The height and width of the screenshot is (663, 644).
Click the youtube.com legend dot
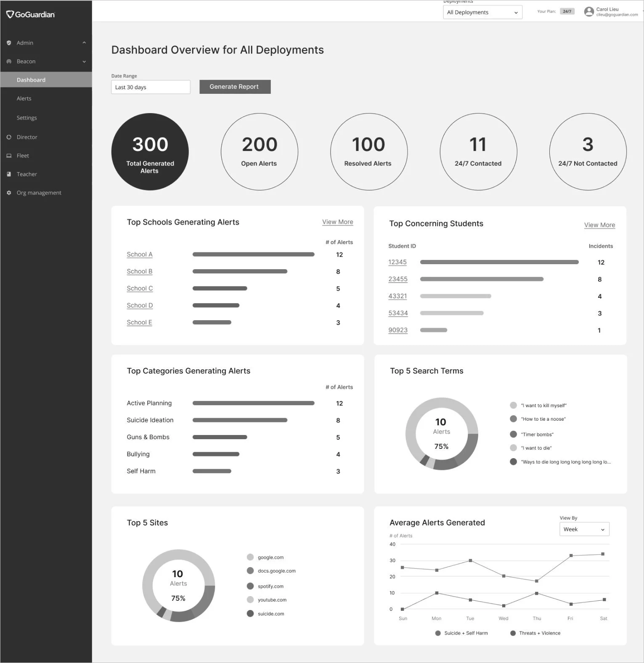coord(250,599)
